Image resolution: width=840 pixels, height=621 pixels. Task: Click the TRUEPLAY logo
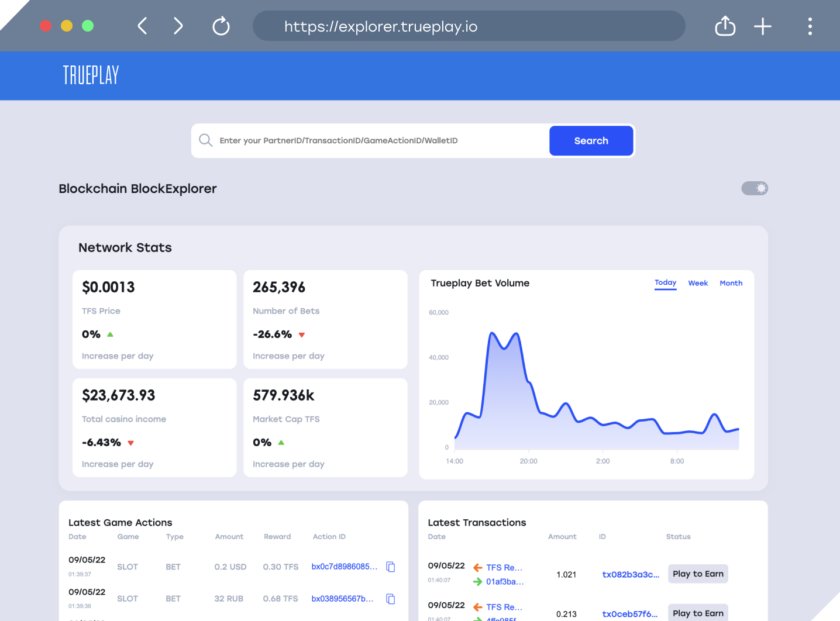coord(91,75)
